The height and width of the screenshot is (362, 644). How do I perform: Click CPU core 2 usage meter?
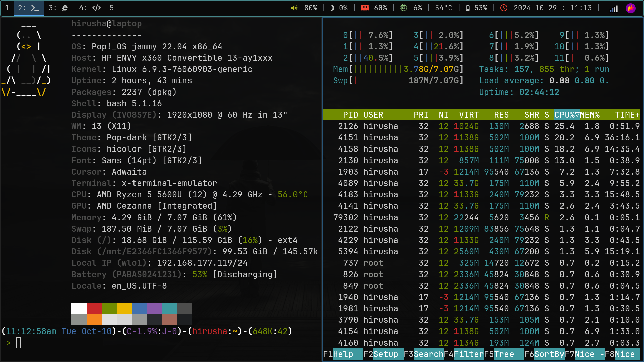point(368,58)
